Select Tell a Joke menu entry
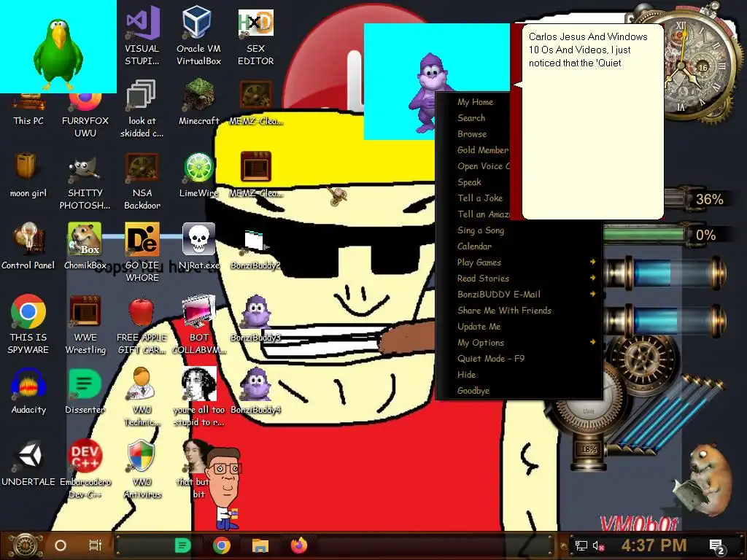Image resolution: width=747 pixels, height=560 pixels. (480, 198)
